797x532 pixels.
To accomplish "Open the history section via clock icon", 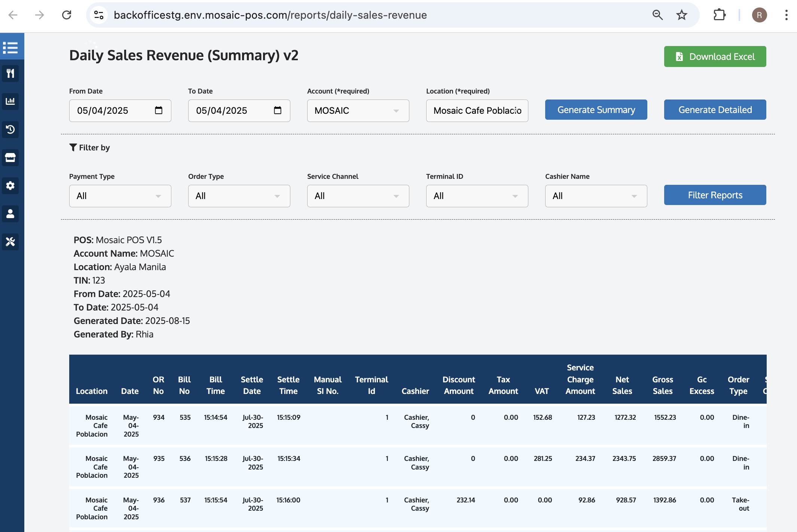I will click(10, 129).
